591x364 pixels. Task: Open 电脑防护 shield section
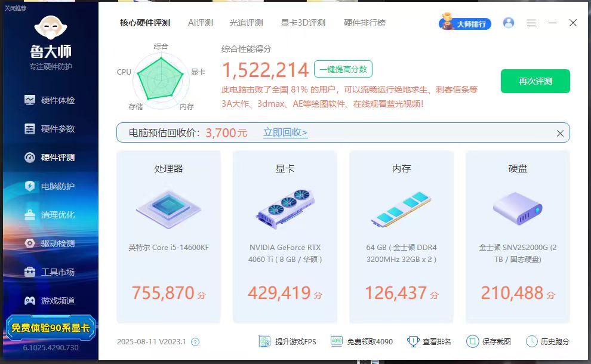[x=50, y=186]
